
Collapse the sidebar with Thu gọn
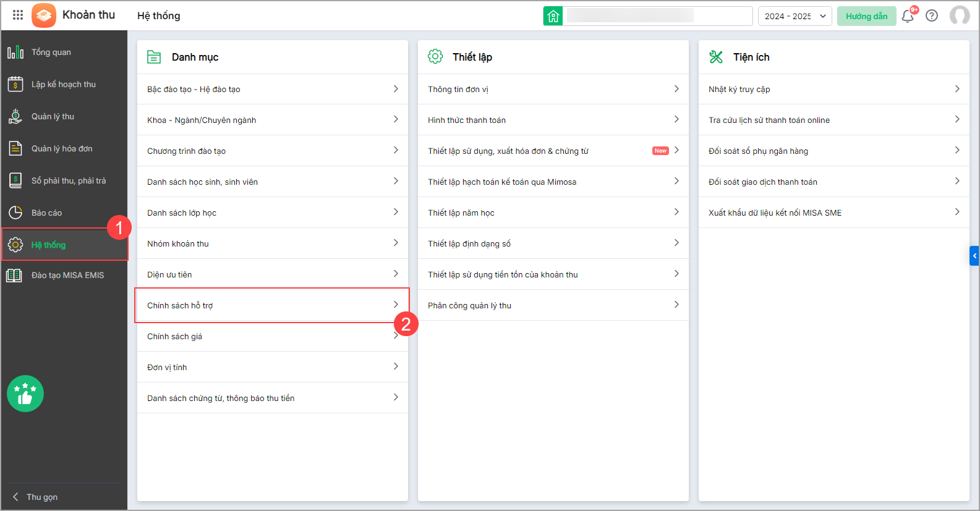[41, 497]
